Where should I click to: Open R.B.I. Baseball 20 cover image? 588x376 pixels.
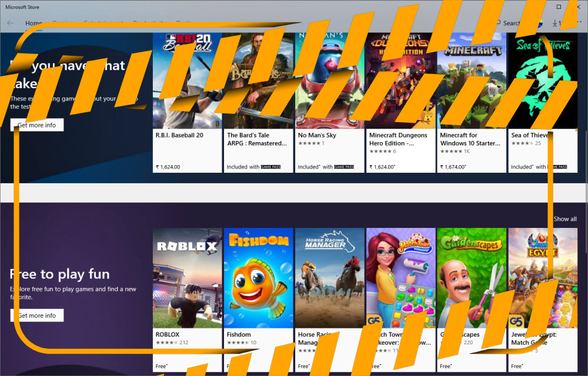[x=187, y=81]
